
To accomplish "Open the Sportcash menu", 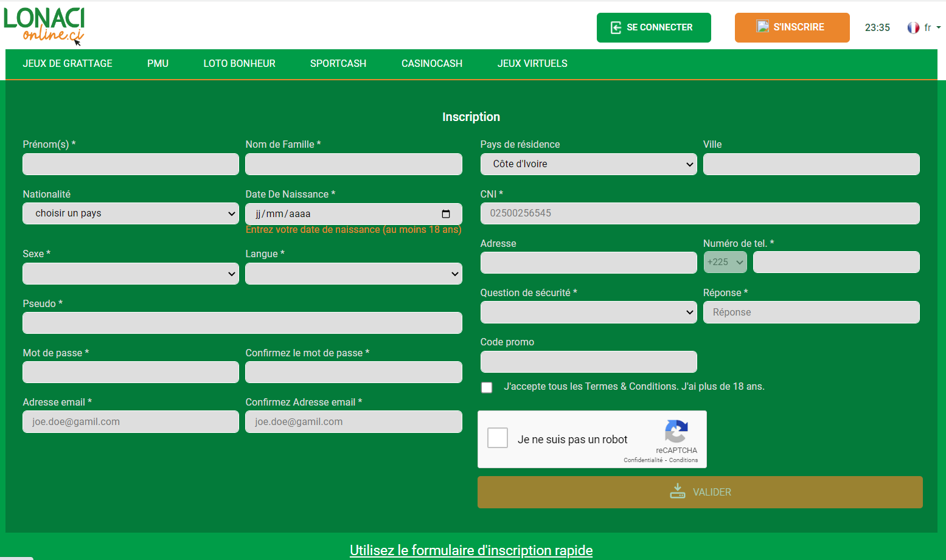I will coord(338,63).
